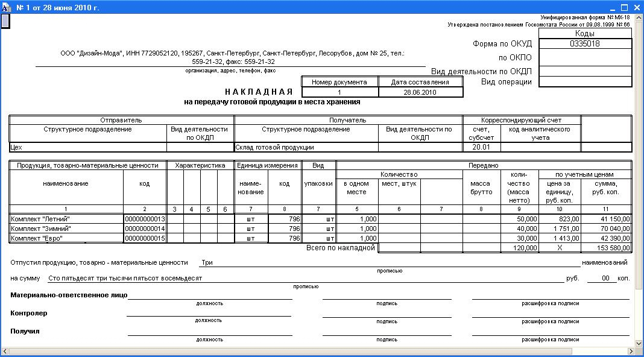
Task: Close the invoice document window
Action: click(636, 7)
